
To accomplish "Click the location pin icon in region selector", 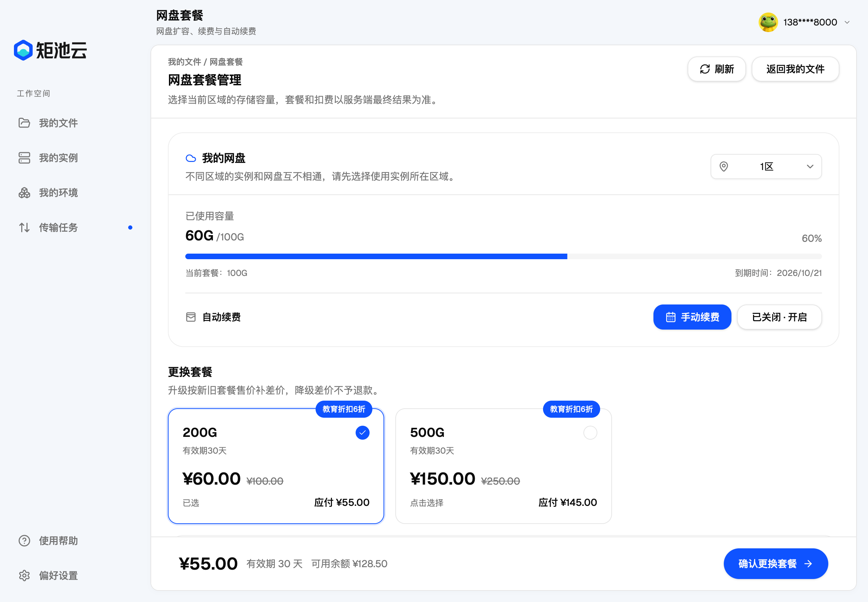I will pyautogui.click(x=723, y=166).
